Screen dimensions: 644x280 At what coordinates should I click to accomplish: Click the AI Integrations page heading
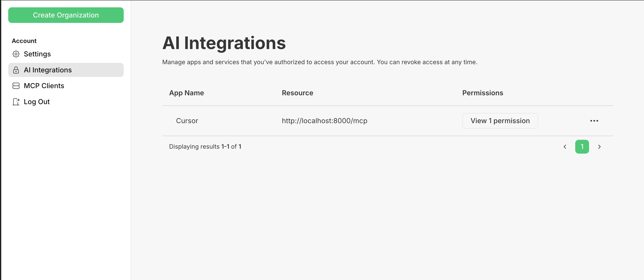(x=224, y=43)
